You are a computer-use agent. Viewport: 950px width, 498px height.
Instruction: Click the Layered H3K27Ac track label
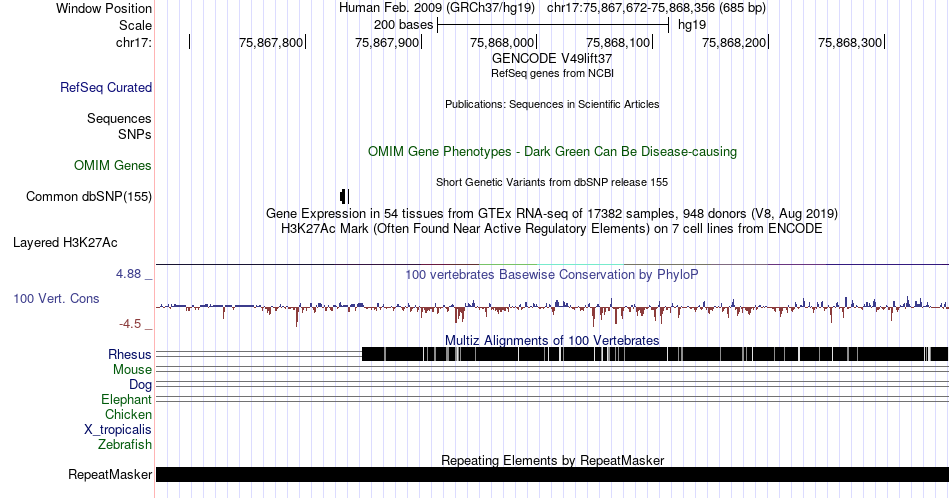(65, 242)
